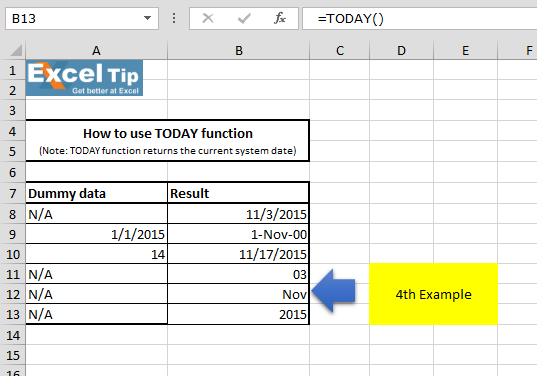Select column A header

[96, 50]
